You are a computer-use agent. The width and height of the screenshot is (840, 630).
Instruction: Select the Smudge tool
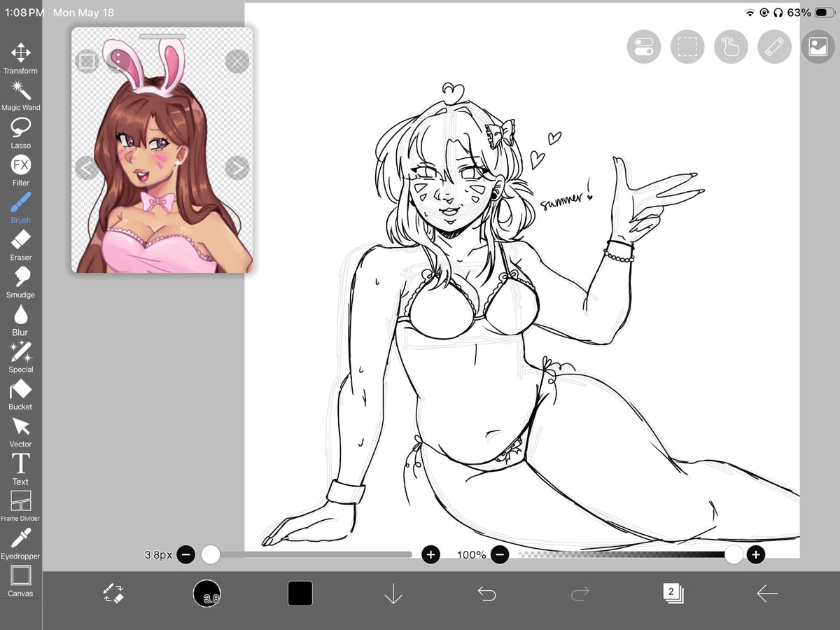pos(20,282)
